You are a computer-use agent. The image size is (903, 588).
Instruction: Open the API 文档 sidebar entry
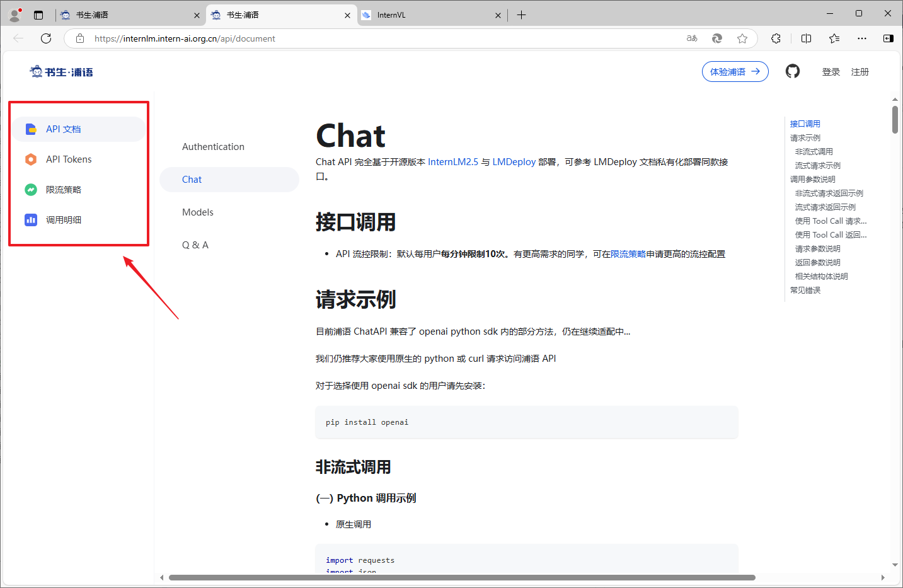[79, 129]
